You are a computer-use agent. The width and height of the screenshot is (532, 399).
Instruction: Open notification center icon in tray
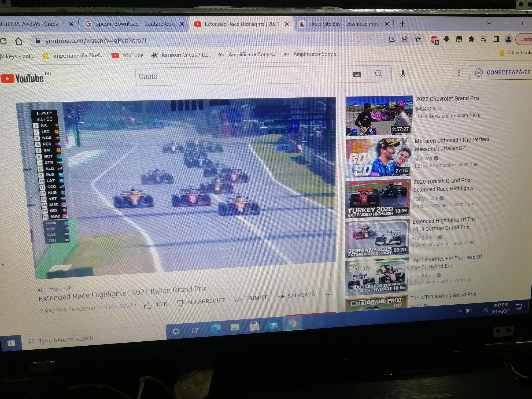(519, 307)
